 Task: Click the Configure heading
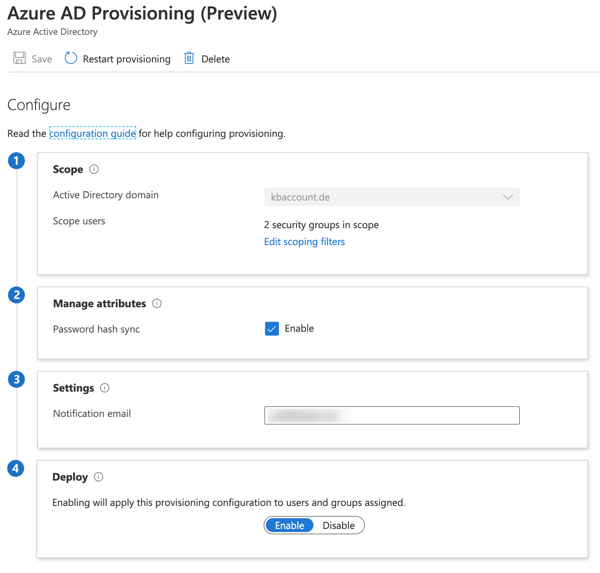[x=39, y=105]
